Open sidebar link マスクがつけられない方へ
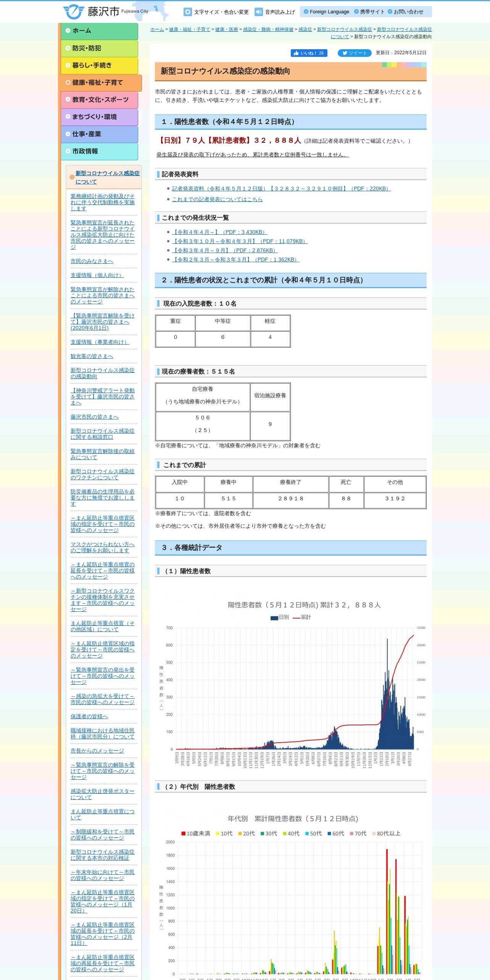Image resolution: width=490 pixels, height=980 pixels. tap(102, 548)
